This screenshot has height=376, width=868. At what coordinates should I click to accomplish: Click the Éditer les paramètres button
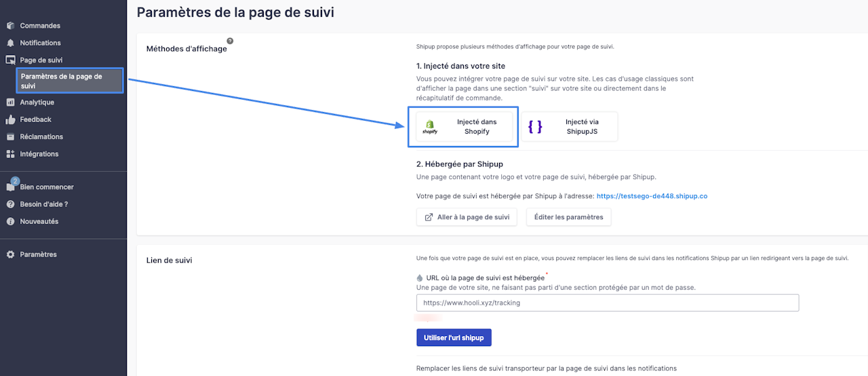point(568,217)
